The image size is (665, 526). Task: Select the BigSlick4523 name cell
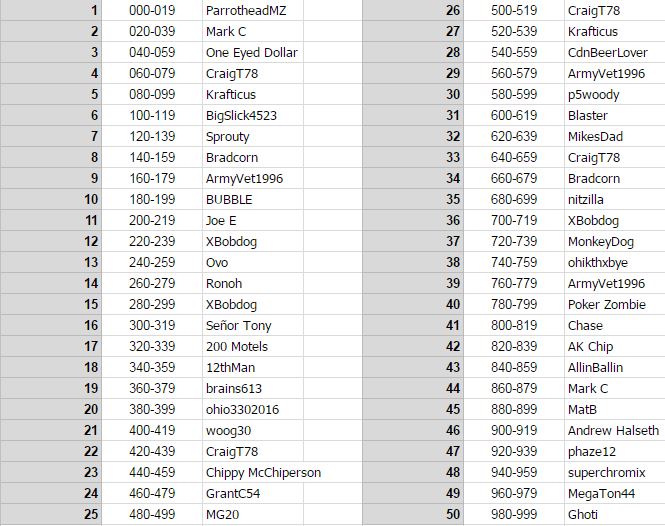point(253,115)
